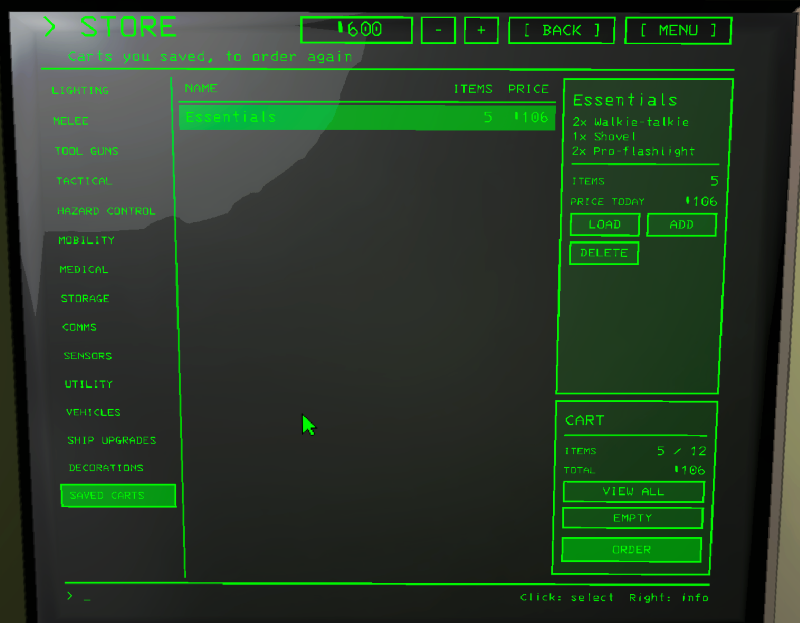Click the cart ITEMS 5 / 12 count

[682, 451]
